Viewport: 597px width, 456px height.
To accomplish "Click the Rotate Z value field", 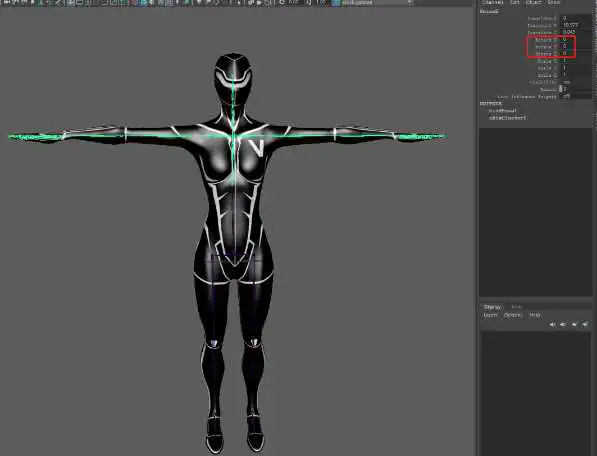I will tap(575, 54).
